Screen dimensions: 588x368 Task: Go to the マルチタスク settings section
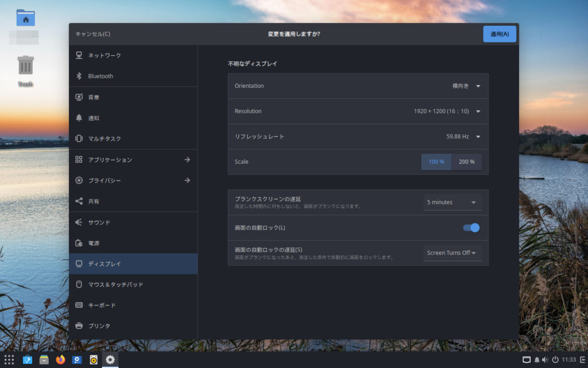(x=105, y=139)
